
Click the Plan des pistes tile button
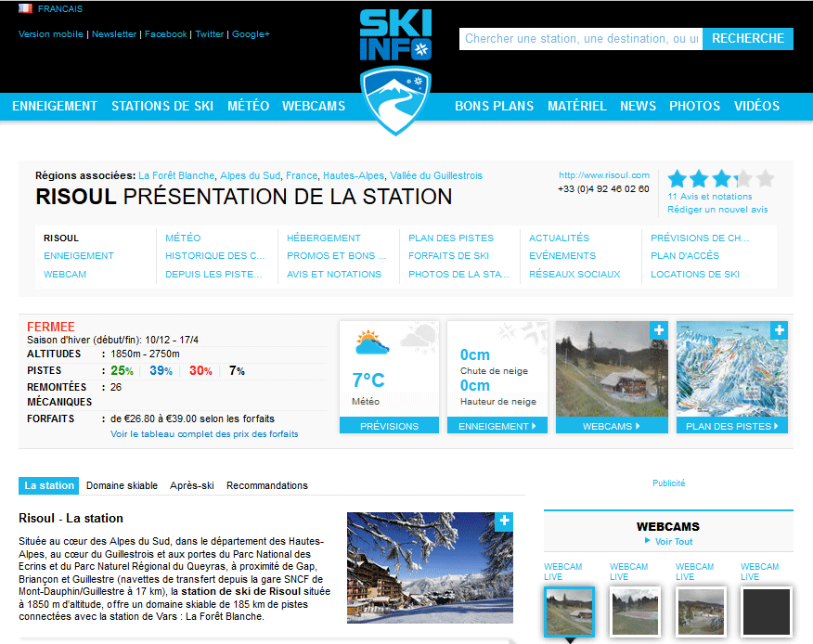click(x=731, y=426)
